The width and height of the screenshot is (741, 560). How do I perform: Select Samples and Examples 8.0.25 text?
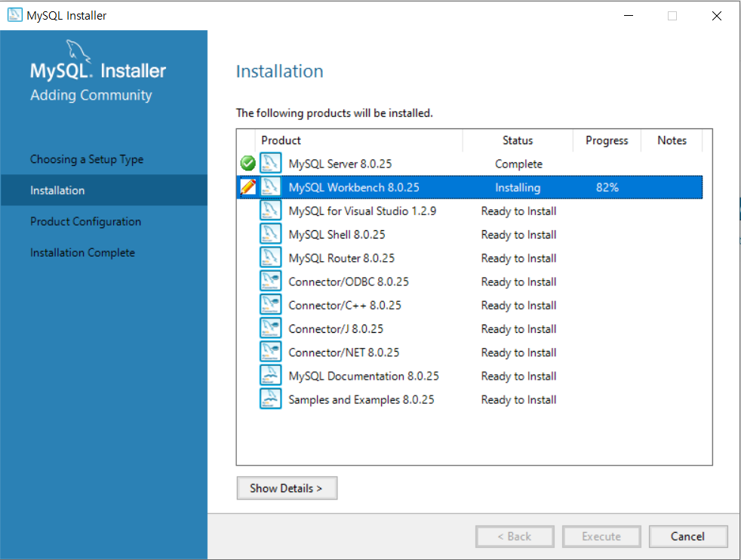coord(361,400)
